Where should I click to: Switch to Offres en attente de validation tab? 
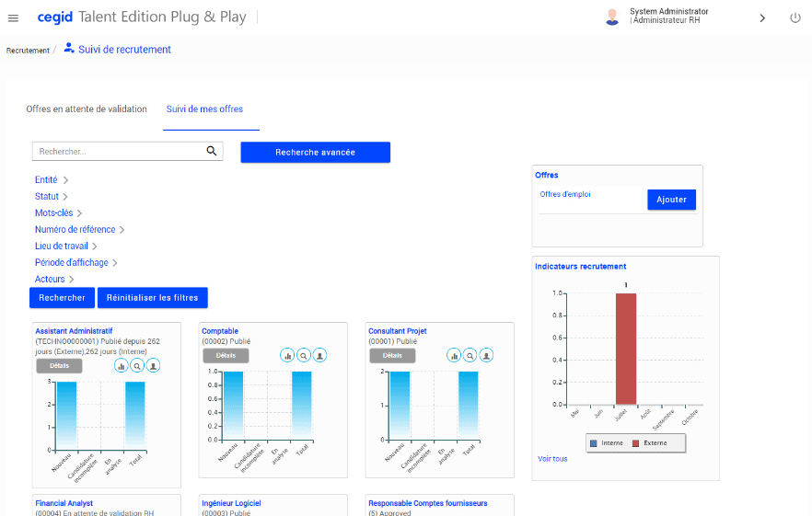tap(87, 109)
